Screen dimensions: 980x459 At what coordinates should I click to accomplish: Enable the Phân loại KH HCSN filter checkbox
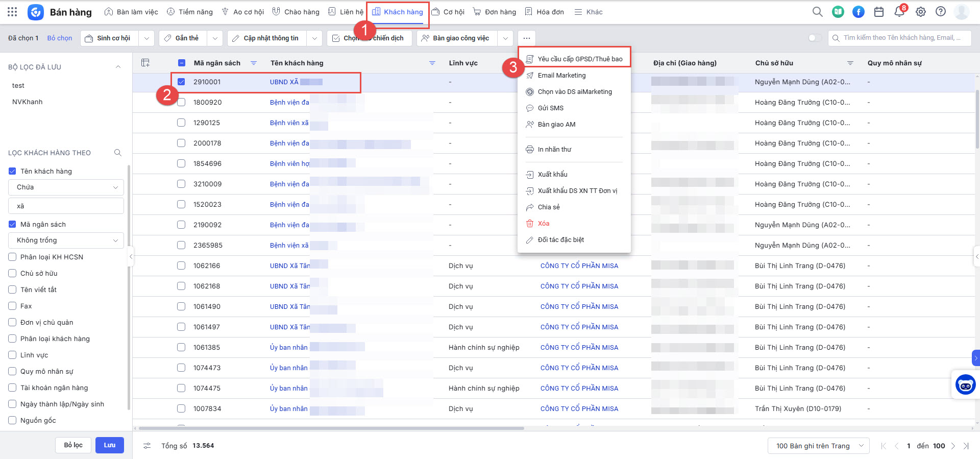click(12, 257)
